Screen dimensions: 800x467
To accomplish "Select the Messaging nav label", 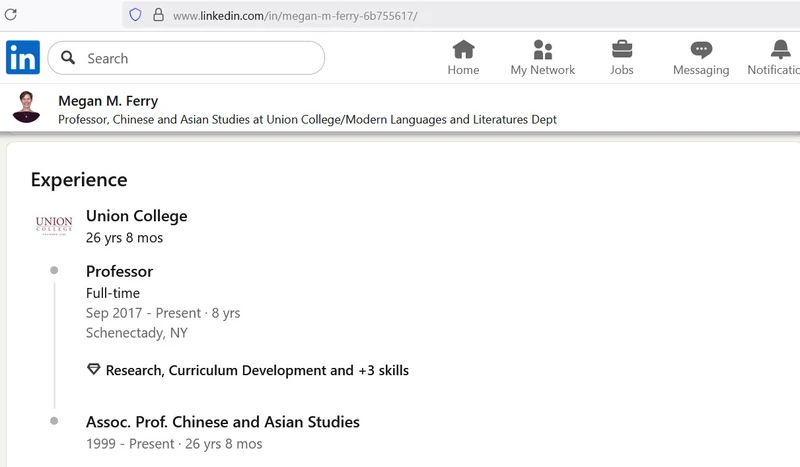I will pos(701,70).
